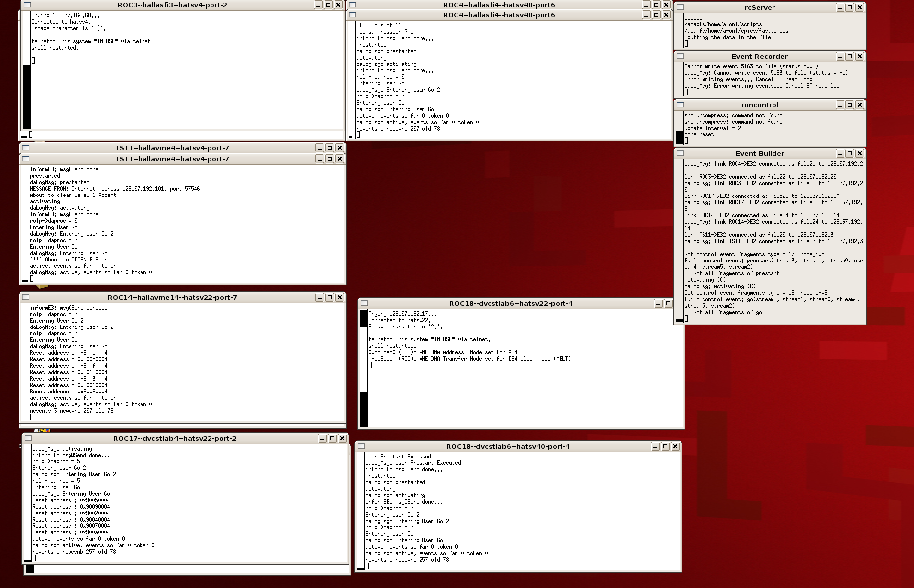The width and height of the screenshot is (914, 588).
Task: Open window menu icon of ROC3--hallasfi3 window
Action: (x=27, y=5)
